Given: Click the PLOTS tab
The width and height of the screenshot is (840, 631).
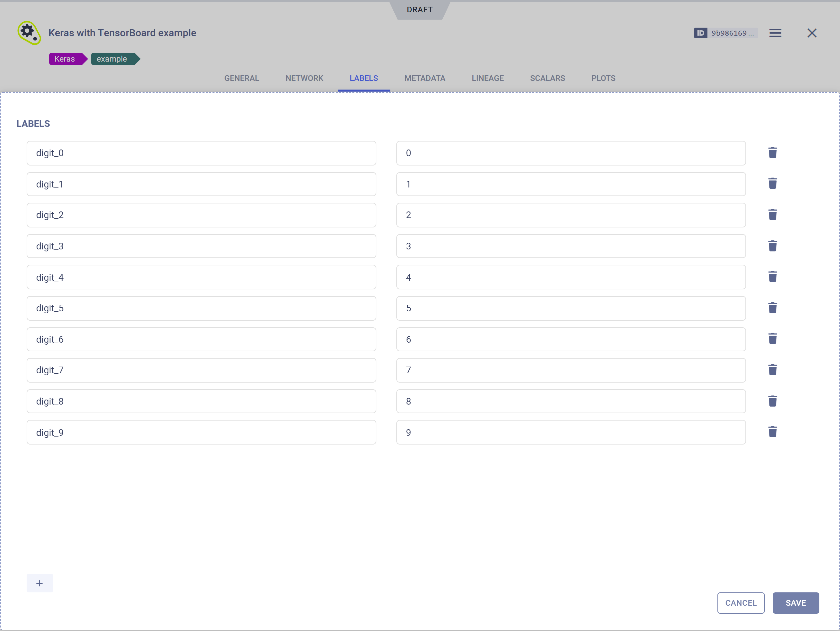Looking at the screenshot, I should point(603,78).
